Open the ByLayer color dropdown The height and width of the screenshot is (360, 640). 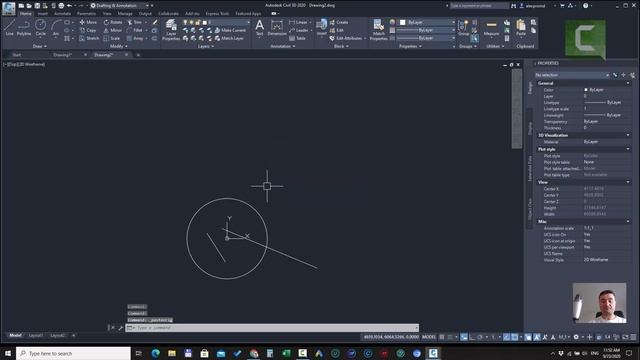point(427,22)
